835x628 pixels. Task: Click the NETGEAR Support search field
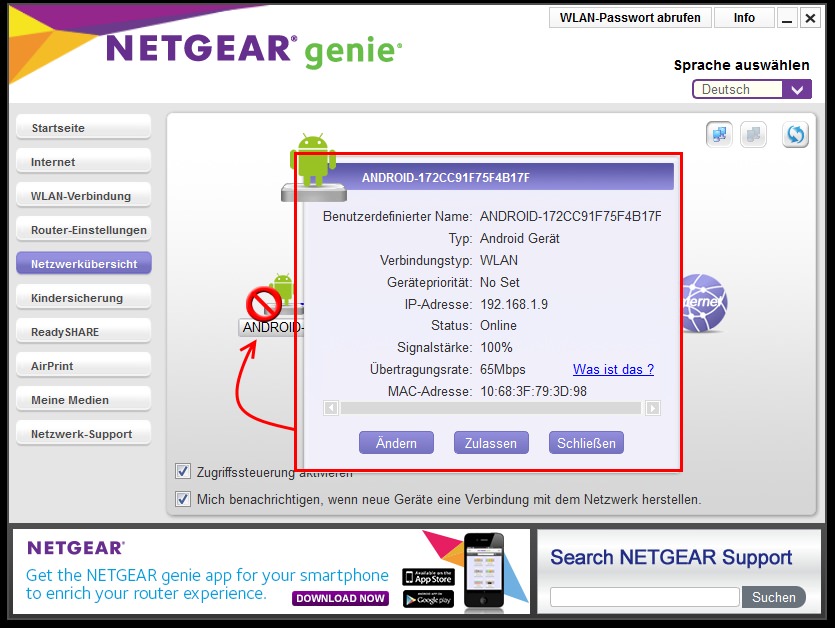[645, 597]
